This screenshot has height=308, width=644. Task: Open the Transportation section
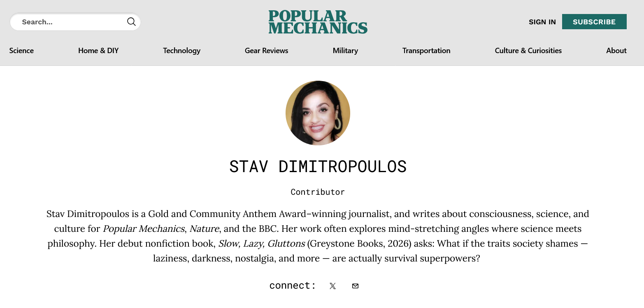pos(426,51)
